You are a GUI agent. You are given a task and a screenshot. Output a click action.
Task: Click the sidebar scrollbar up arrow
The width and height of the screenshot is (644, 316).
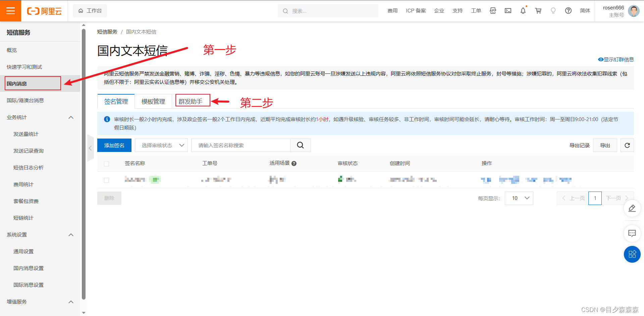84,25
